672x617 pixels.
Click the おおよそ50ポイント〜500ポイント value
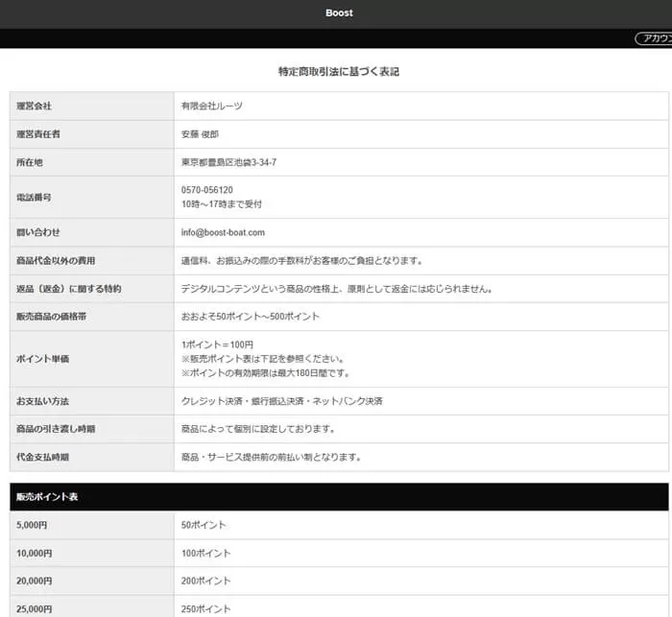point(251,317)
